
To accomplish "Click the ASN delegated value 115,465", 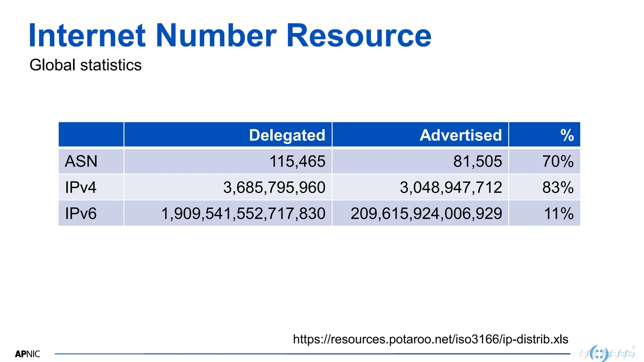I will pos(297,161).
